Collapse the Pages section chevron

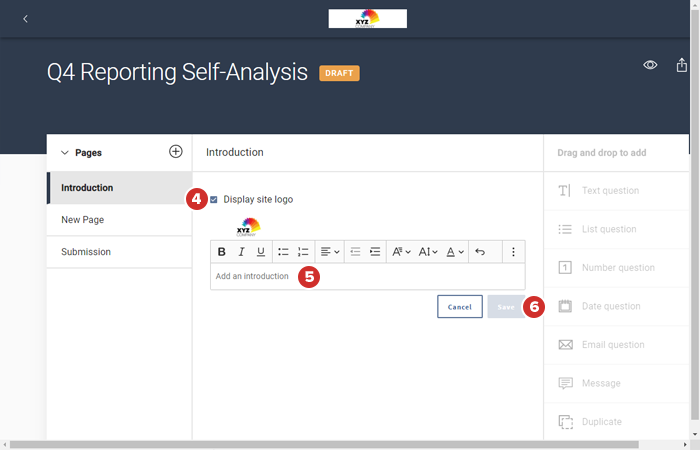coord(65,153)
